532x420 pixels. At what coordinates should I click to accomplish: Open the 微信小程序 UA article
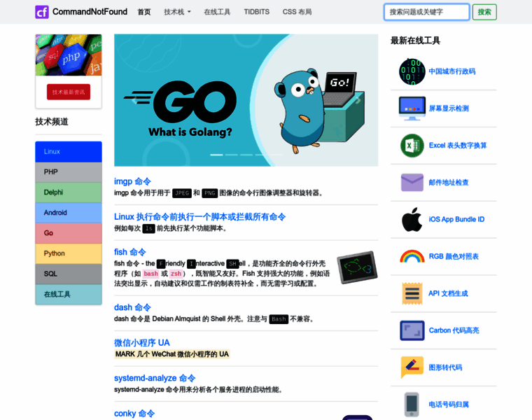pyautogui.click(x=142, y=342)
